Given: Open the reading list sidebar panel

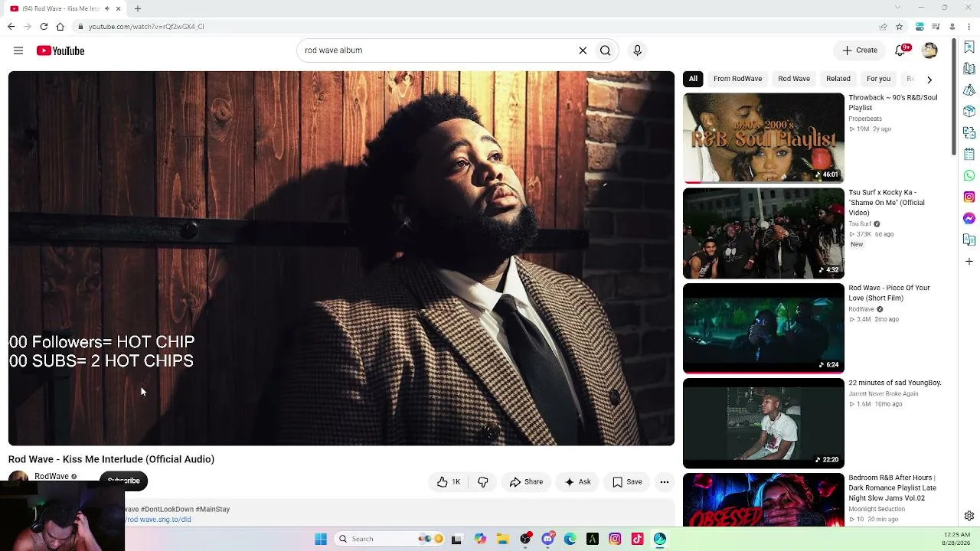Looking at the screenshot, I should [969, 69].
